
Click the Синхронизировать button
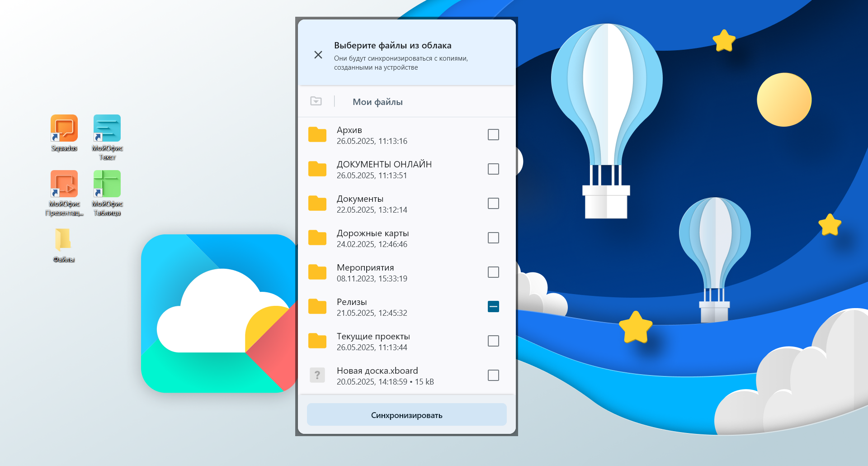[x=406, y=415]
